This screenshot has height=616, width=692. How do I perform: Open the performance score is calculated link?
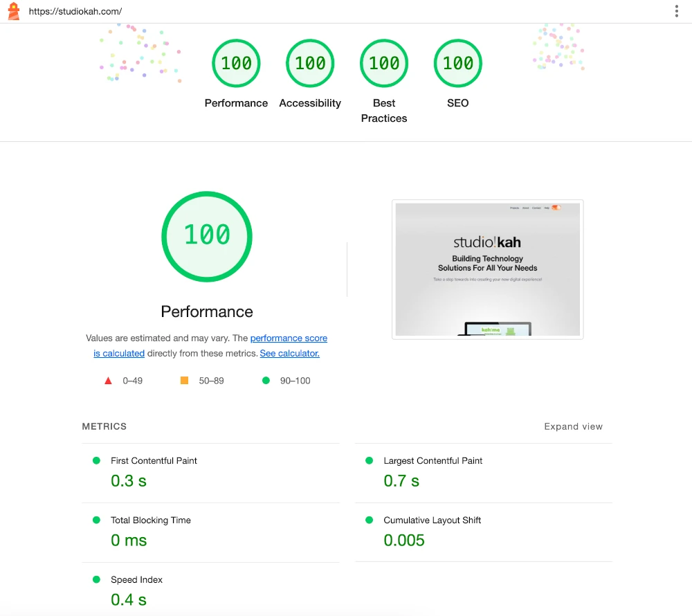(x=289, y=338)
